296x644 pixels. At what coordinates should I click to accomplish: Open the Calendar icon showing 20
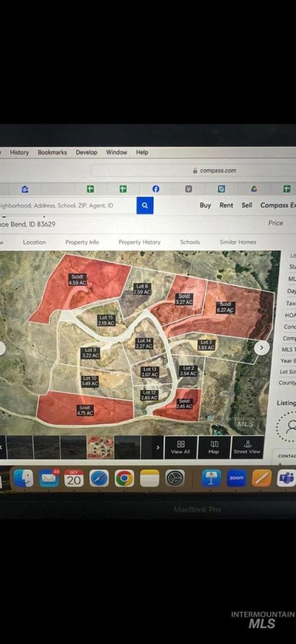74,478
